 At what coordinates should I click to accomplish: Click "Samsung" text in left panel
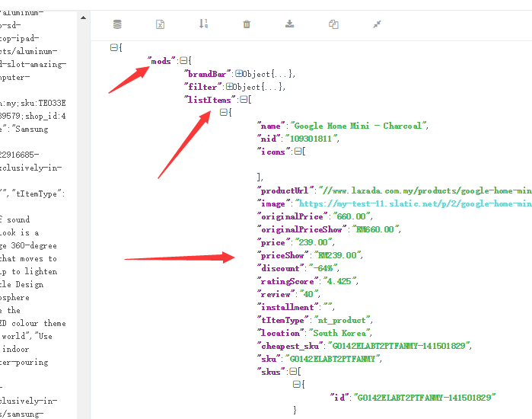click(31, 130)
